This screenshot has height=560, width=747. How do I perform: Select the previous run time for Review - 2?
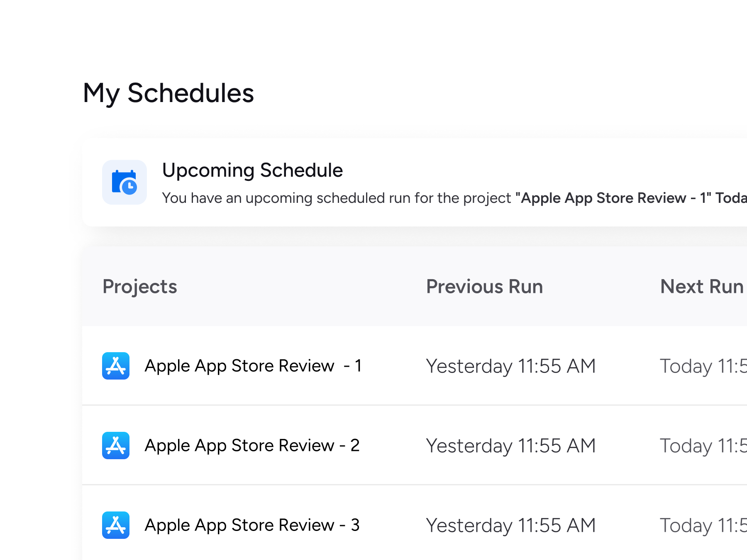click(x=511, y=446)
